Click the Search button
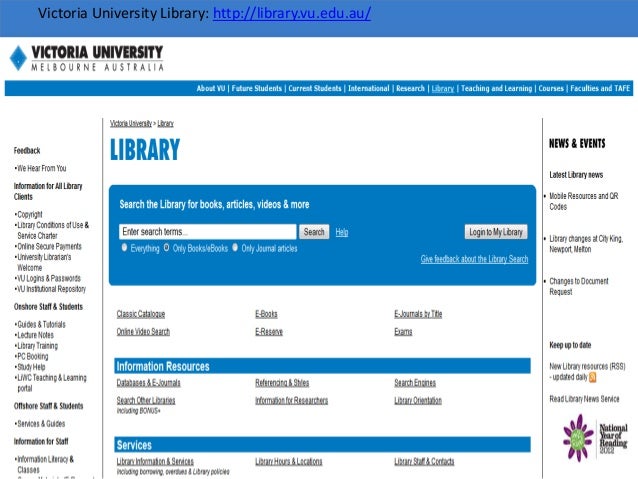The height and width of the screenshot is (479, 638). click(314, 232)
